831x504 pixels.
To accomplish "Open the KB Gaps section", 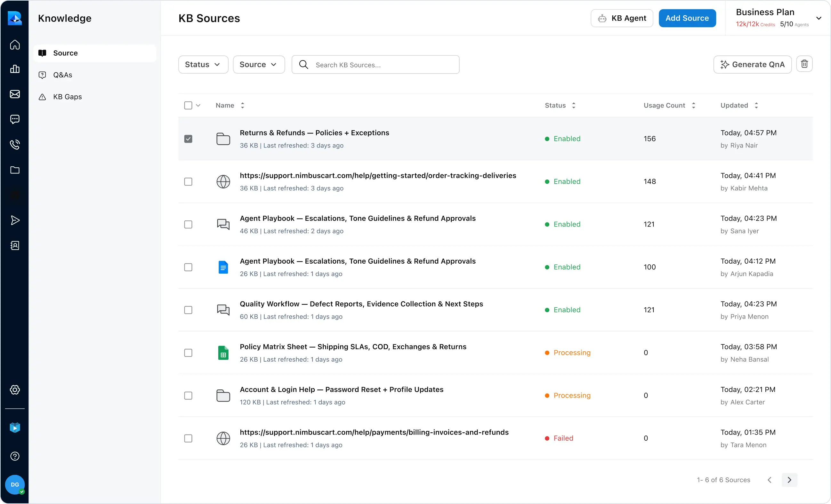I will [x=68, y=97].
